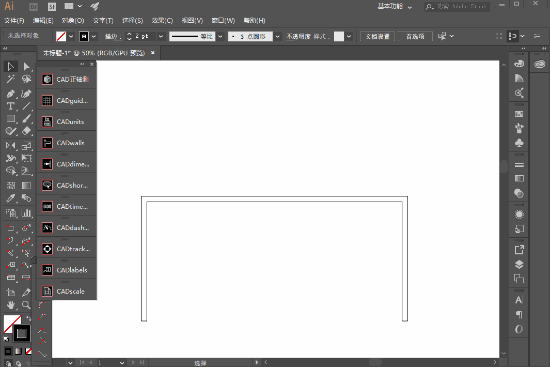Select the Type tool
This screenshot has height=367, width=550.
click(x=11, y=106)
